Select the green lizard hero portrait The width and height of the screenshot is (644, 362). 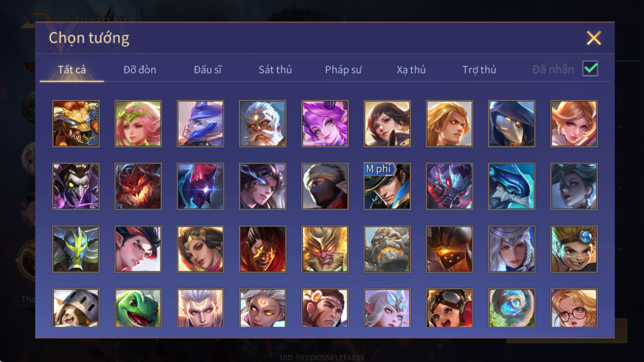coord(138,308)
